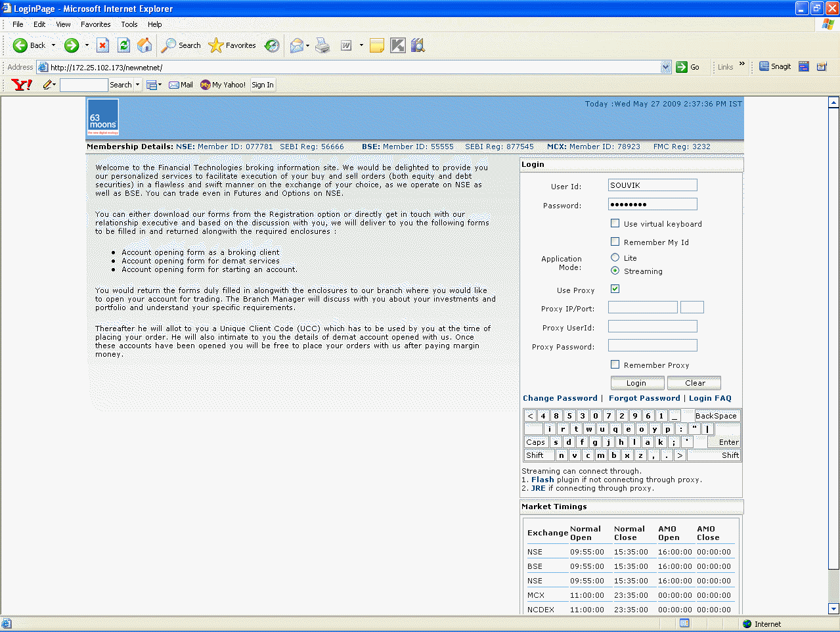Click the Print icon in toolbar
Viewport: 840px width, 632px height.
(322, 45)
